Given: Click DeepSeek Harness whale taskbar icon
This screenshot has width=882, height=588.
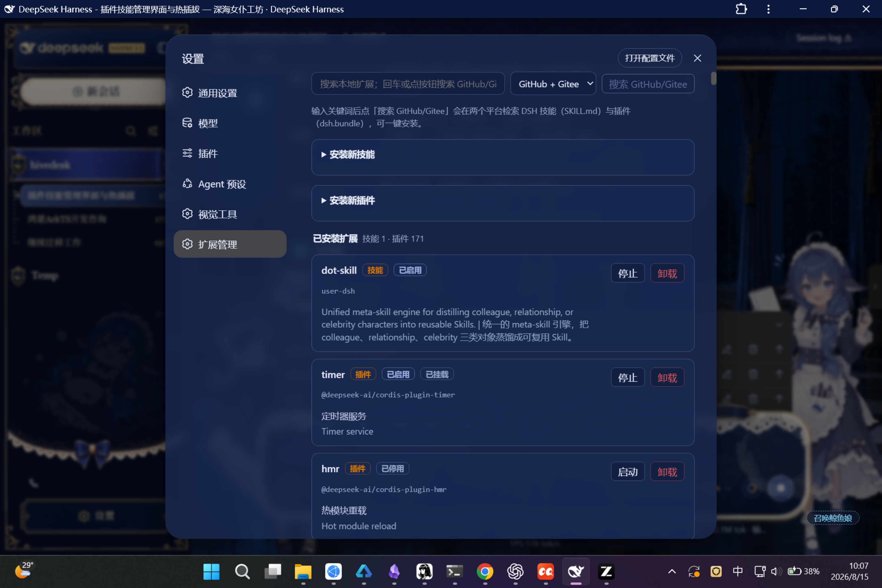Looking at the screenshot, I should (576, 572).
